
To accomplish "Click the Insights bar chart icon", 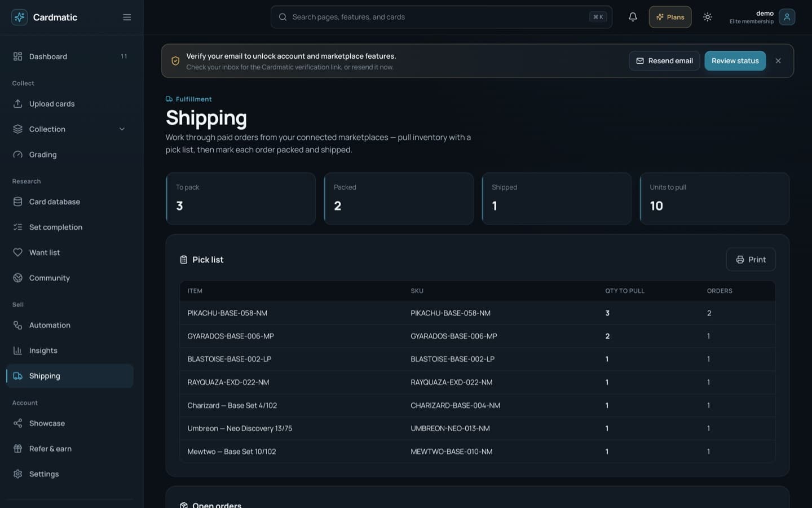I will coord(17,351).
